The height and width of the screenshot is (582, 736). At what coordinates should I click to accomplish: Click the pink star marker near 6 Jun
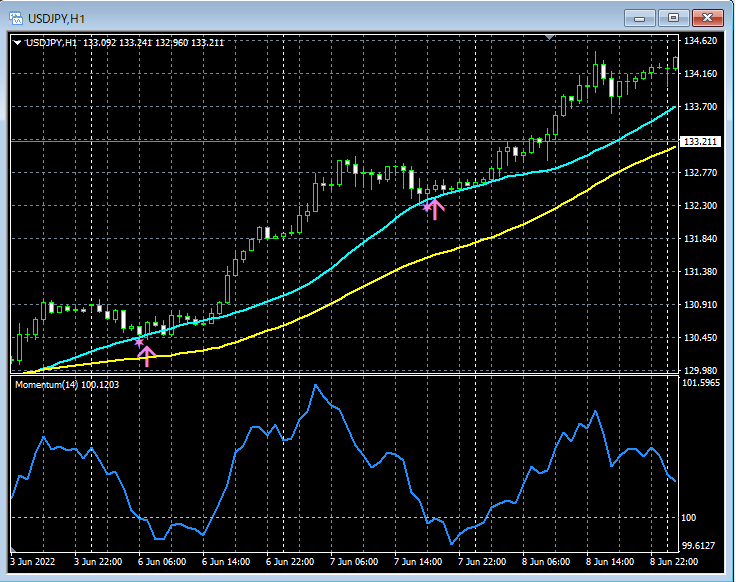[139, 342]
